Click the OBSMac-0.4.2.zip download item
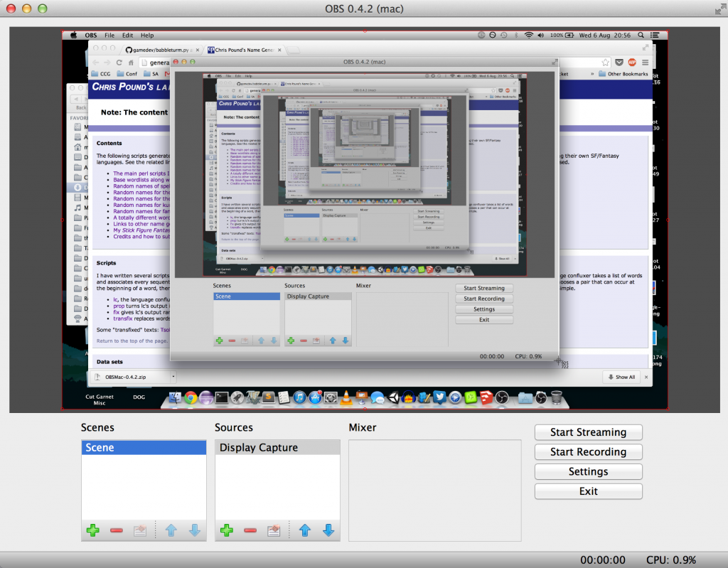Screen dimensions: 728x568 pos(125,377)
